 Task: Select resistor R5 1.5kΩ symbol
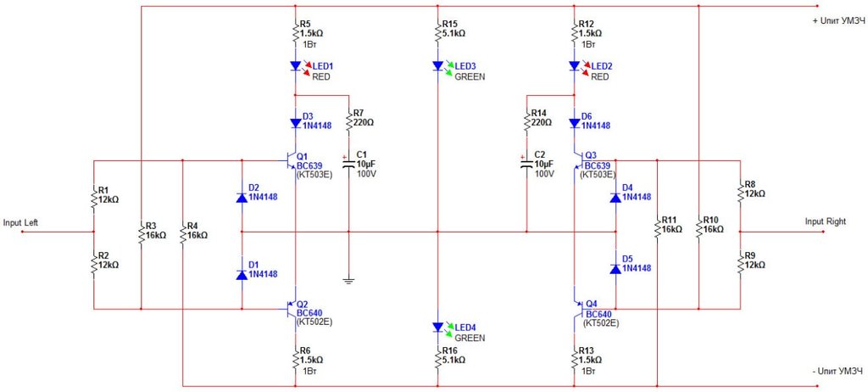click(x=296, y=33)
